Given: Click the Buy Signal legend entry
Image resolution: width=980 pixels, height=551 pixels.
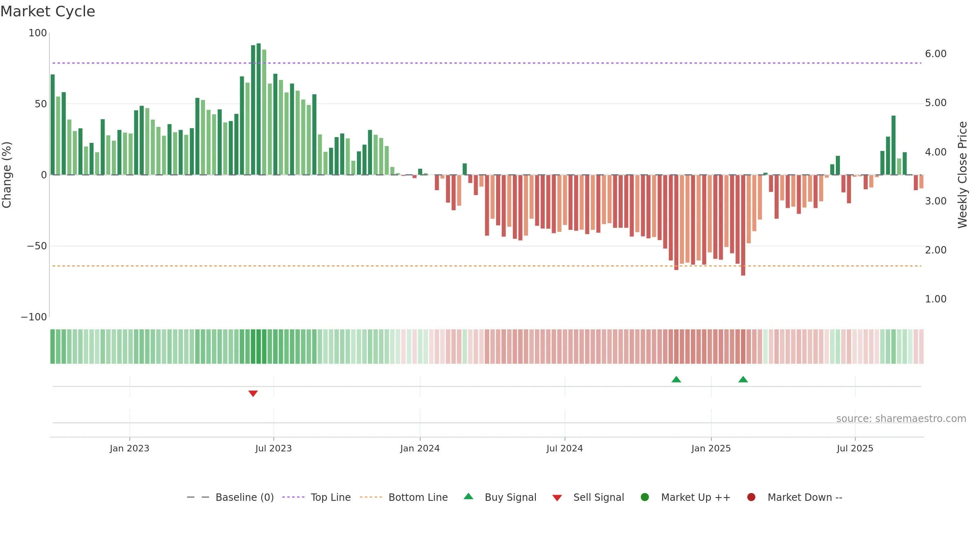Looking at the screenshot, I should click(x=500, y=497).
